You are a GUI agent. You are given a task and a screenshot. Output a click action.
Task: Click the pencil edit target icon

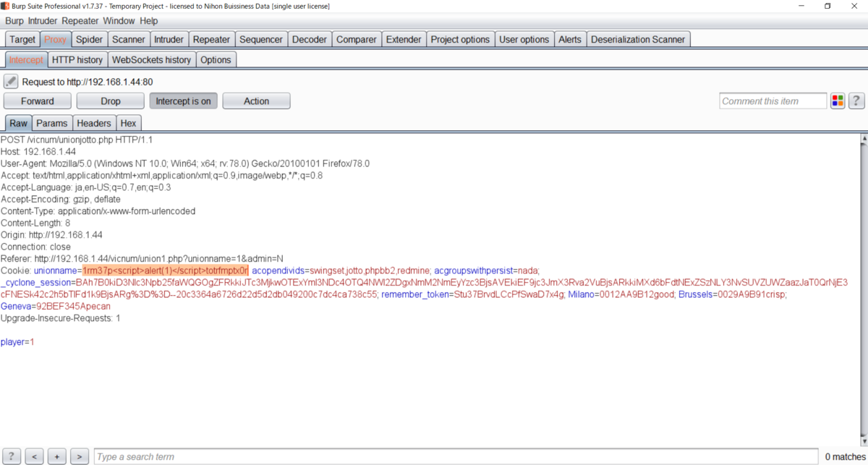click(11, 82)
